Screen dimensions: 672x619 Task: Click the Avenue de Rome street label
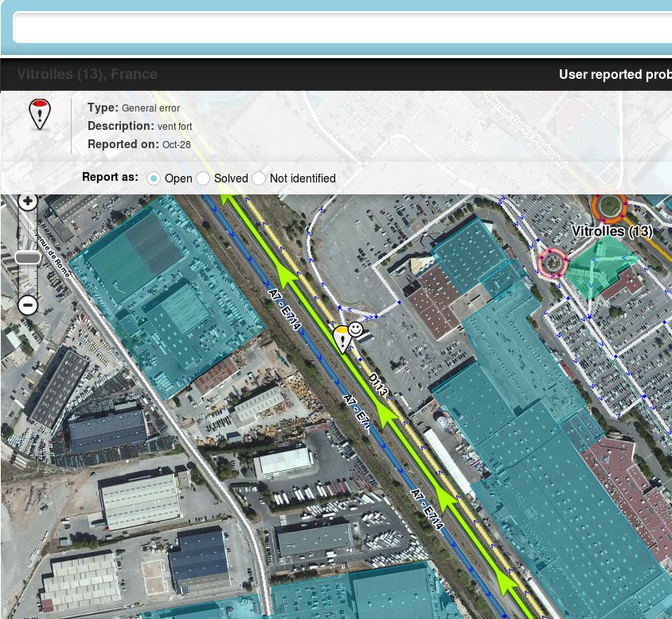53,254
